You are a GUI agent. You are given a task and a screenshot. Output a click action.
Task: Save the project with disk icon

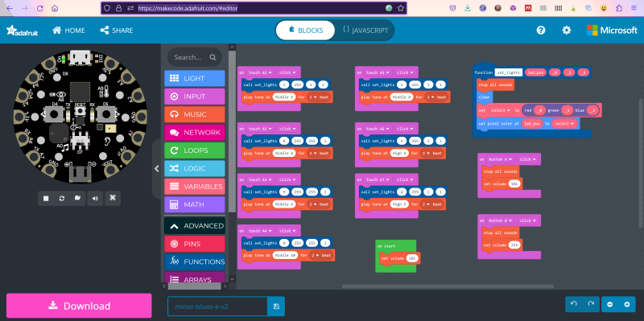pos(276,307)
